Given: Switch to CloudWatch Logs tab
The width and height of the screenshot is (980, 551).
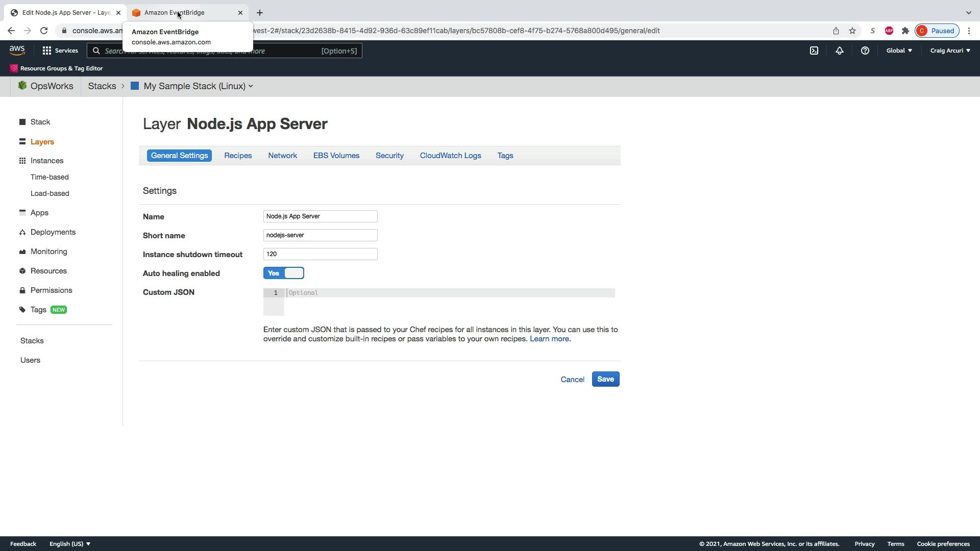Looking at the screenshot, I should tap(450, 156).
